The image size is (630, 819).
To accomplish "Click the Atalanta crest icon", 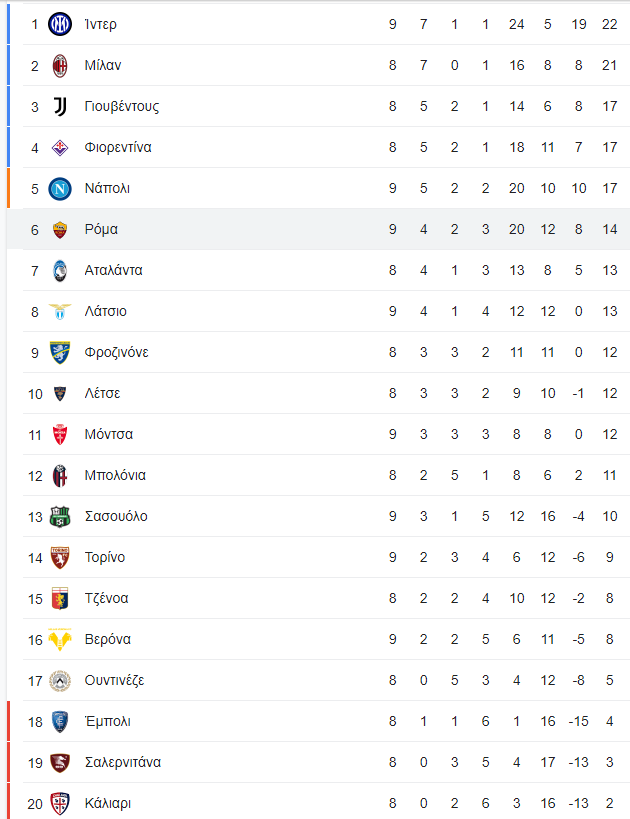I will click(60, 270).
